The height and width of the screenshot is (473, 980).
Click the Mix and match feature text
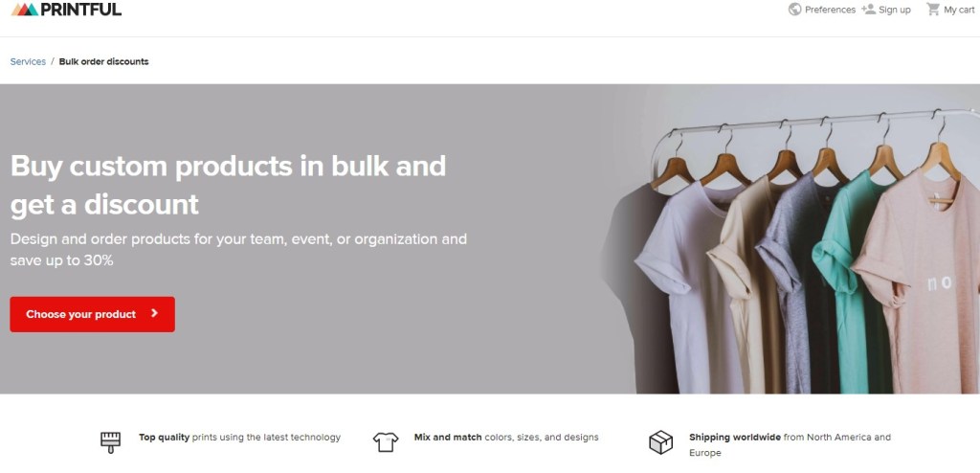click(x=506, y=438)
